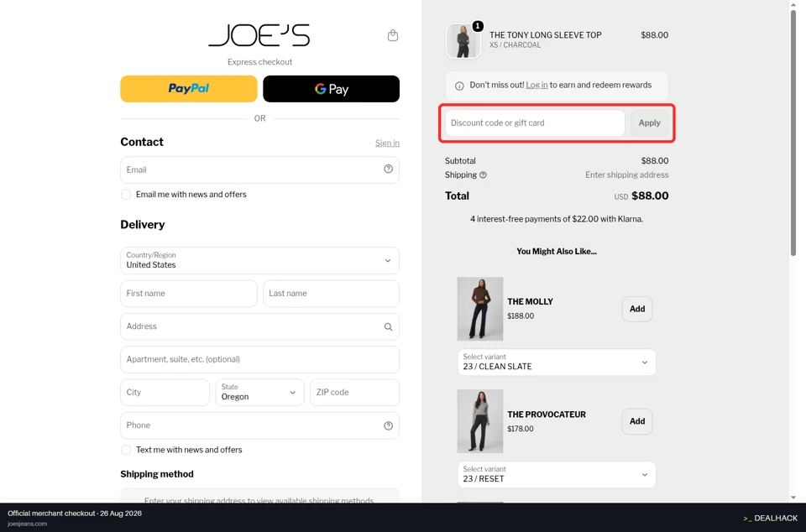Click the Email field help icon
The image size is (806, 532).
click(x=388, y=169)
